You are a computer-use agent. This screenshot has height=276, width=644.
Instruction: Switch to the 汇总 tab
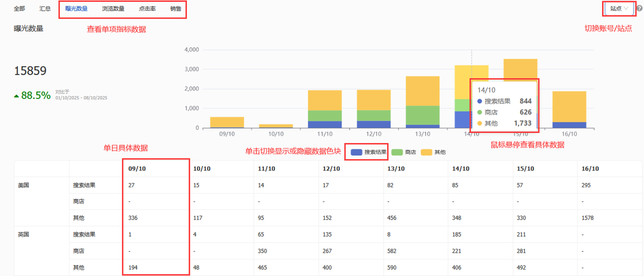tap(45, 9)
